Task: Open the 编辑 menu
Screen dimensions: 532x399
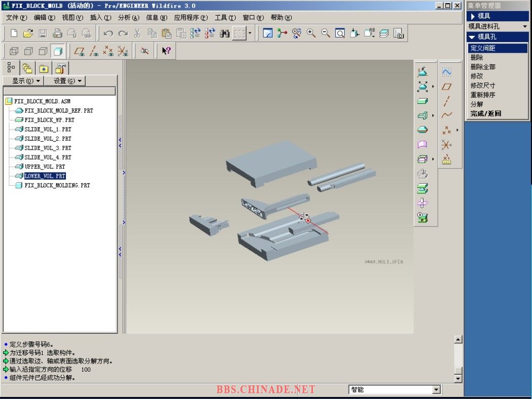Action: [45, 18]
